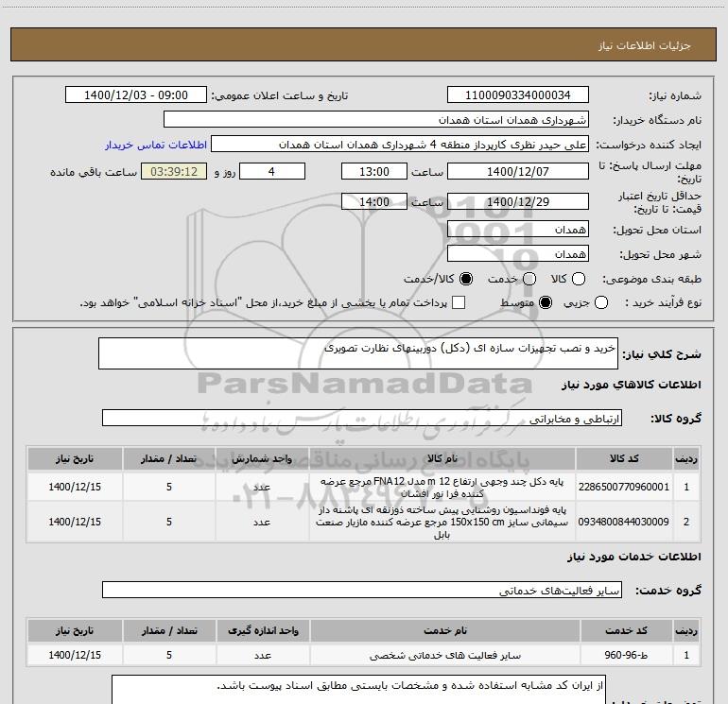Screen dimensions: 728x704
Task: Click the need date of goods row 1
Action: 75,487
